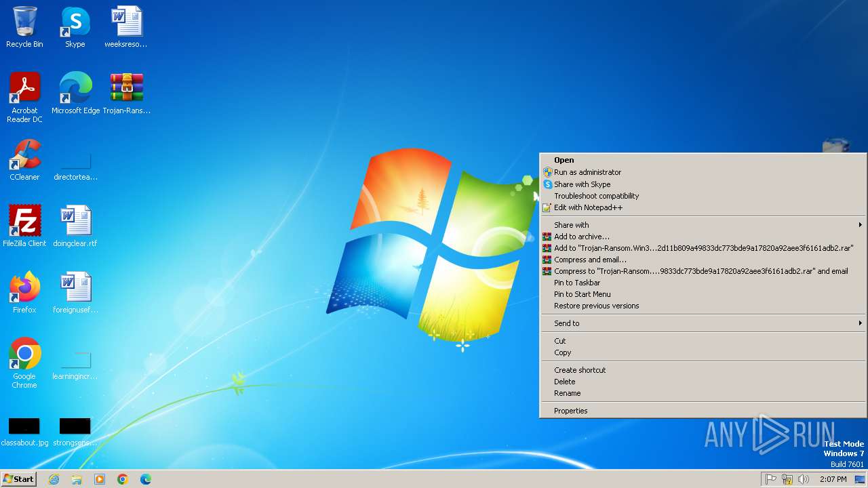Choose Copy from the context menu
The image size is (868, 488).
click(x=703, y=352)
